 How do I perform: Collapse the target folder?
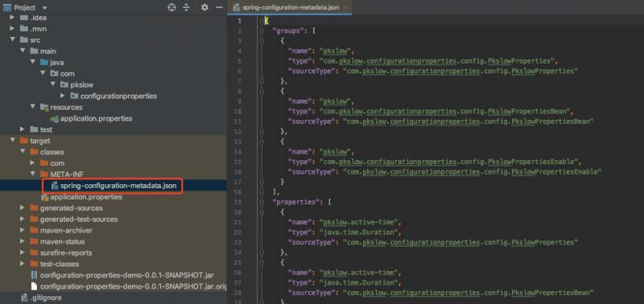coord(12,141)
